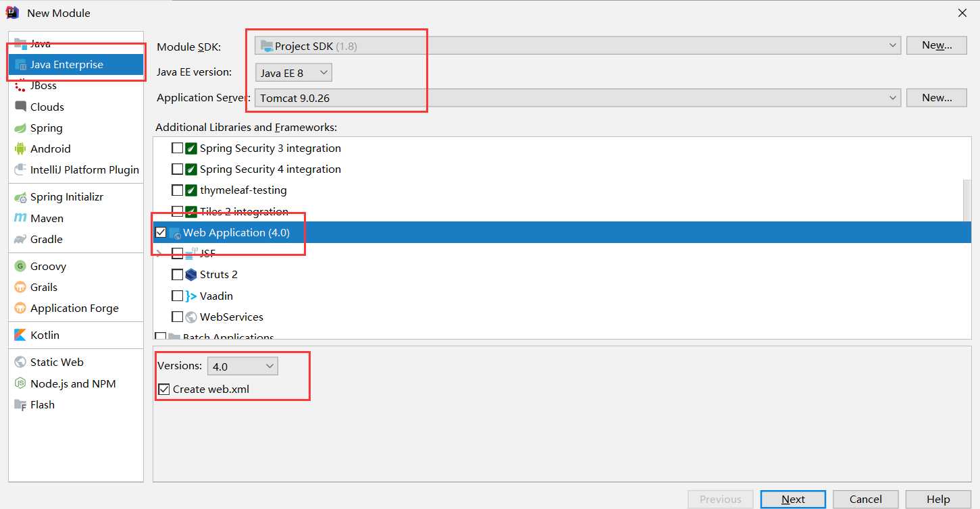Select Static Web module type
This screenshot has height=509, width=980.
[x=76, y=363]
